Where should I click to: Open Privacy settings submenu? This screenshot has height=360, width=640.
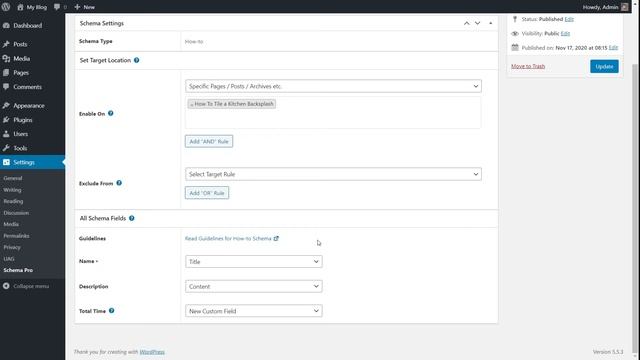click(x=12, y=247)
